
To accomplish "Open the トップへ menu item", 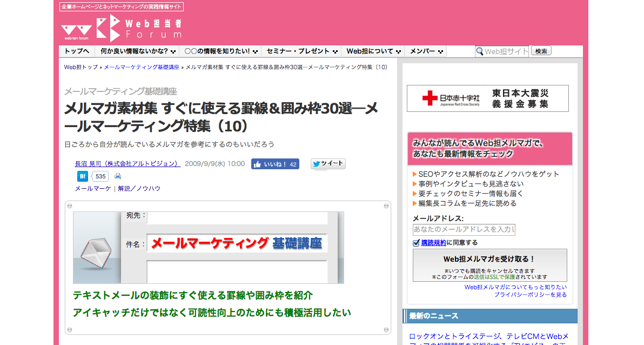I will pyautogui.click(x=77, y=51).
